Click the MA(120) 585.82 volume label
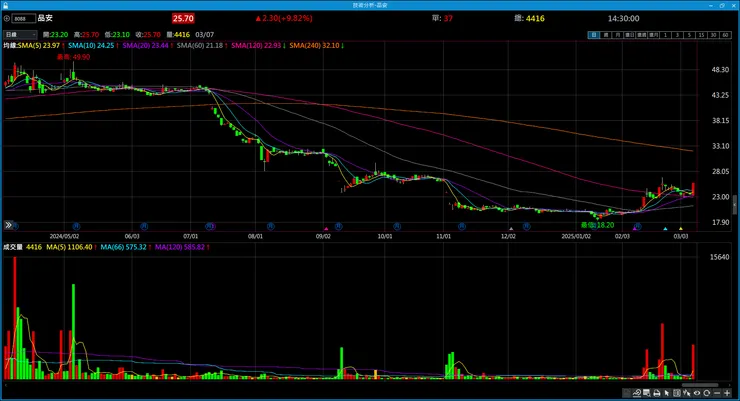 tap(180, 247)
